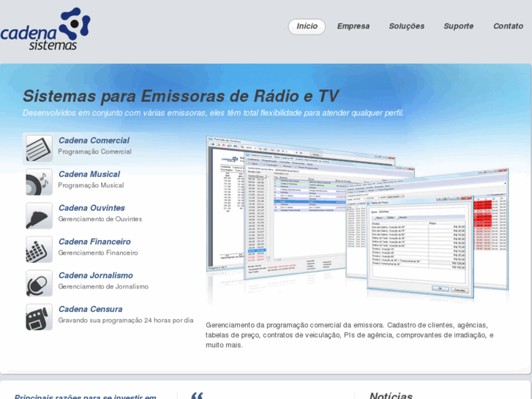Click the Cadena Censura camera icon
Viewport: 532px width, 399px height.
tap(39, 317)
